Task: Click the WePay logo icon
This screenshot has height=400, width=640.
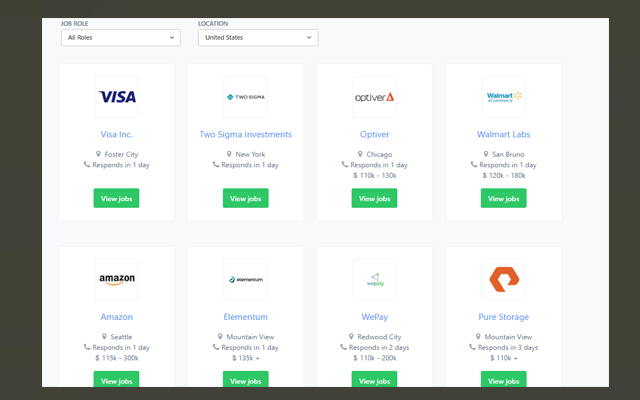Action: pyautogui.click(x=374, y=279)
